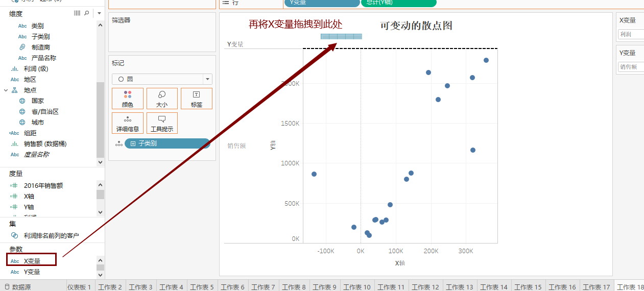Switch to 工作表 17 tab
The height and width of the screenshot is (291, 644).
[x=597, y=287]
